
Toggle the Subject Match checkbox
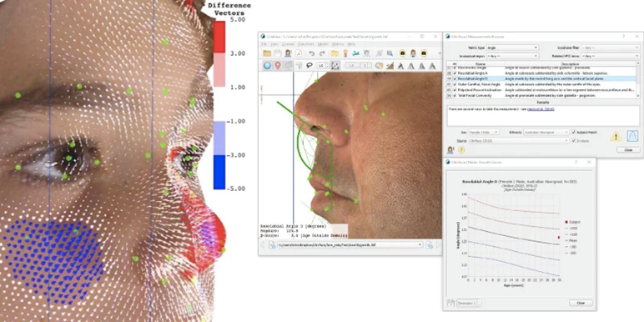(574, 133)
